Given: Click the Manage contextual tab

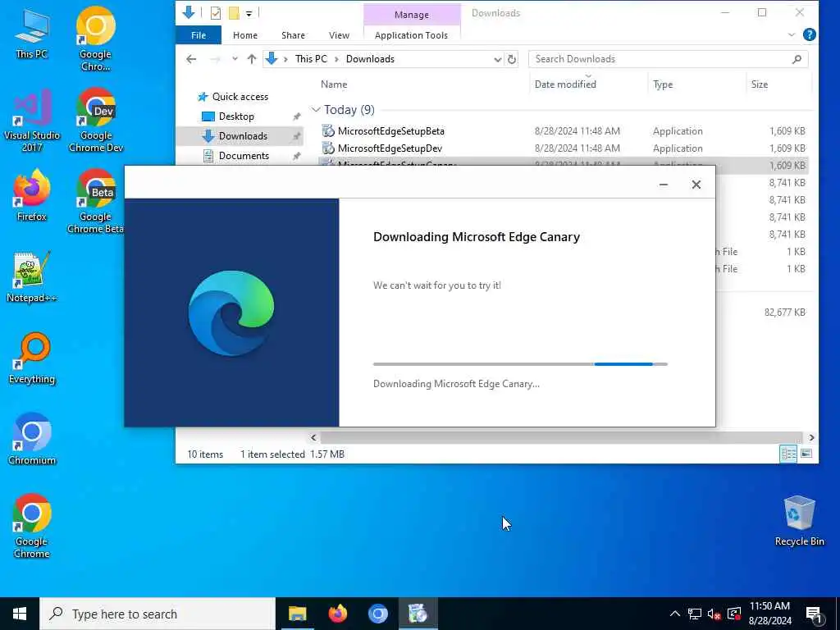Looking at the screenshot, I should tap(412, 15).
